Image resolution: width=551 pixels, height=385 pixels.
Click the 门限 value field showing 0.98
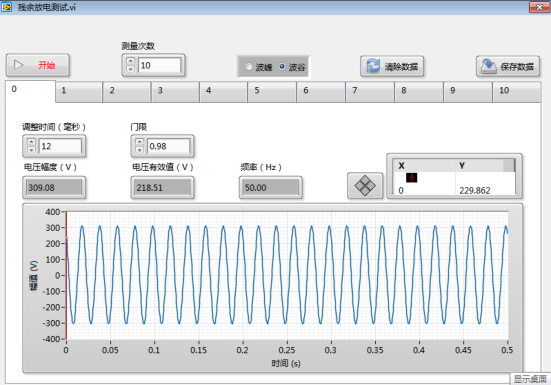[169, 146]
